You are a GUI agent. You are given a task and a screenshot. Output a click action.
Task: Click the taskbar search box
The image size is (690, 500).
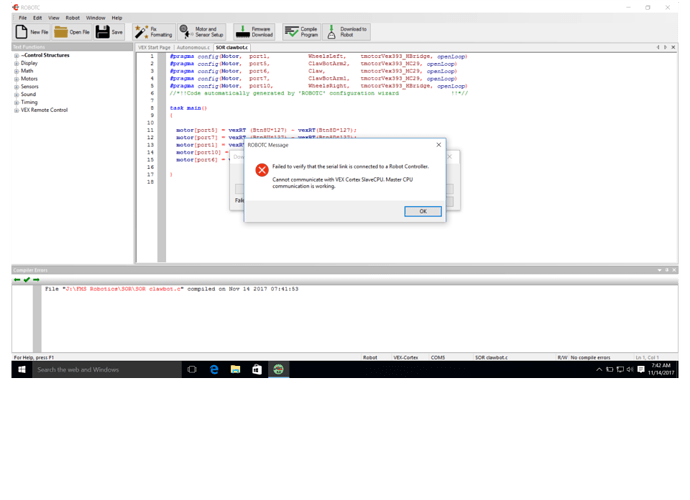pos(107,370)
